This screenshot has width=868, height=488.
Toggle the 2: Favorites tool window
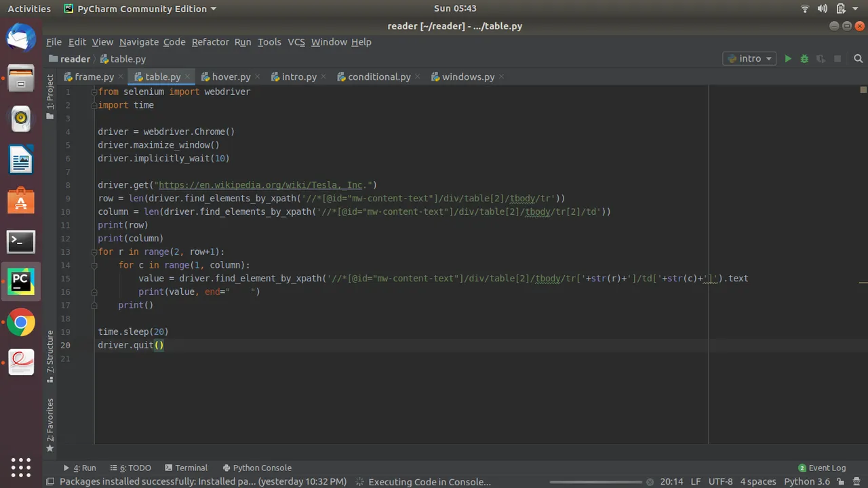pos(50,425)
